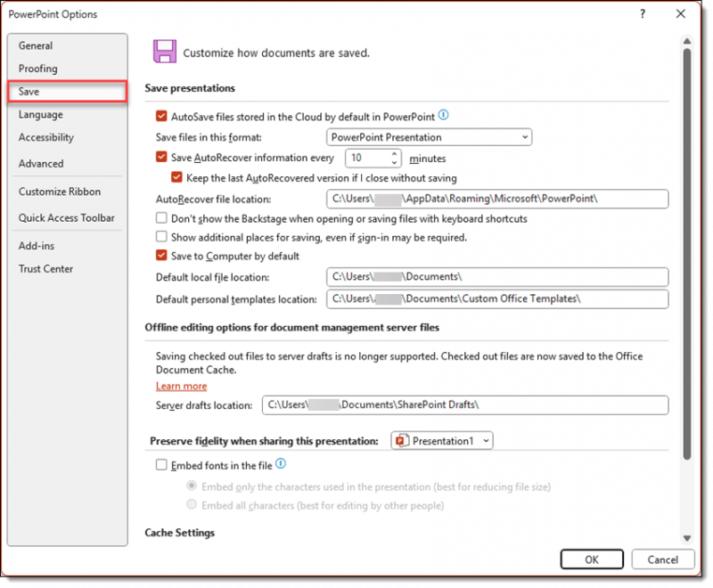The image size is (713, 588).
Task: Click the info icon beside AutoSave option
Action: (443, 115)
